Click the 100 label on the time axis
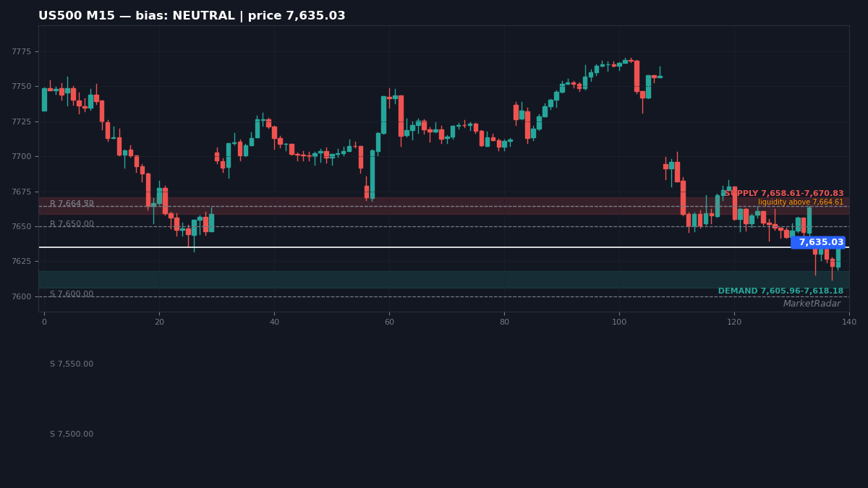This screenshot has width=868, height=488. tap(619, 322)
